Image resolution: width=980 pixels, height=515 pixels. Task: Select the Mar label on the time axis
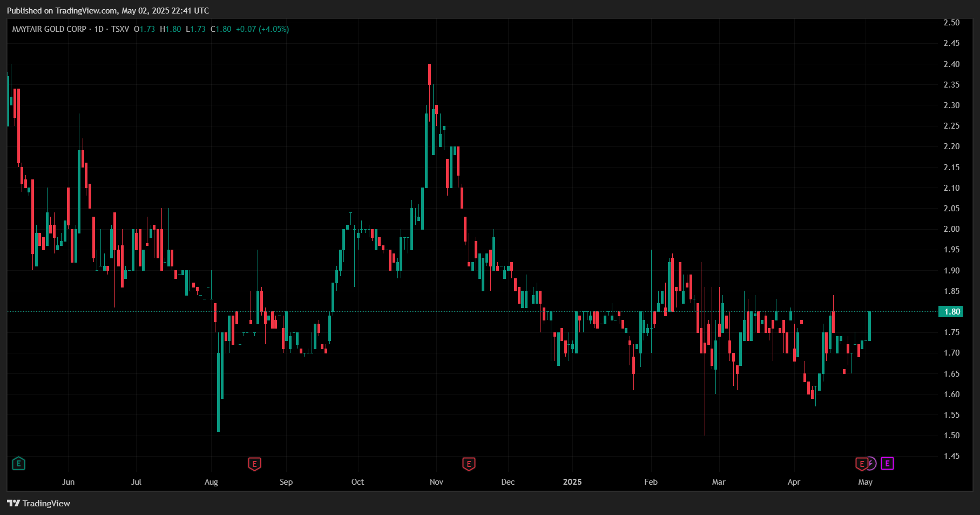tap(719, 482)
